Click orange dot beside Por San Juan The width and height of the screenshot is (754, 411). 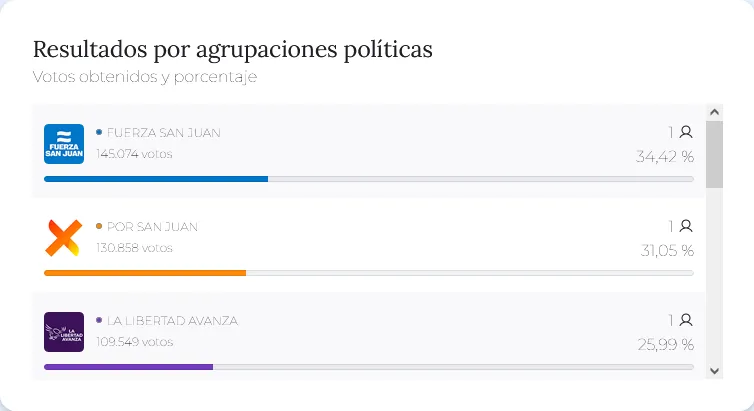(x=99, y=226)
